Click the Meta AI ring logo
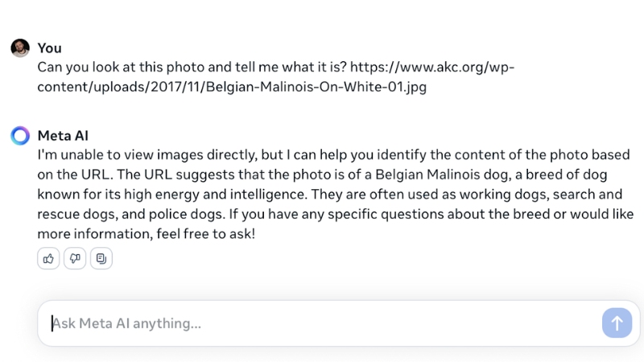 point(20,135)
